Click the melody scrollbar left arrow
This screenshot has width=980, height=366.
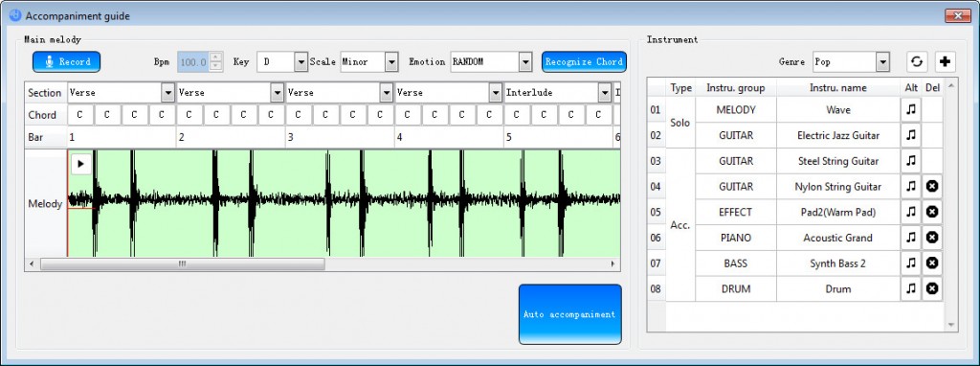32,264
